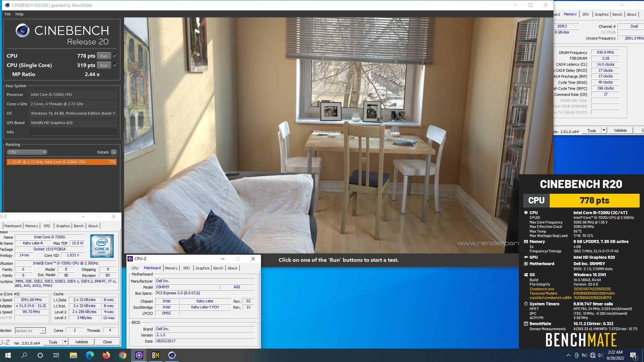Screen dimensions: 644x362
Task: Click BIOS Version value 2.1.0
Action: pyautogui.click(x=205, y=335)
